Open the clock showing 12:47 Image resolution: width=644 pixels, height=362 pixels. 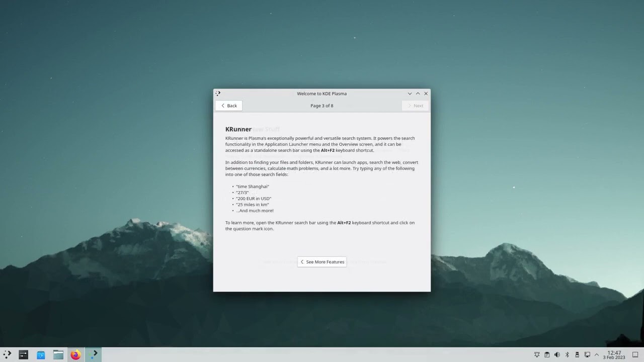coord(614,355)
